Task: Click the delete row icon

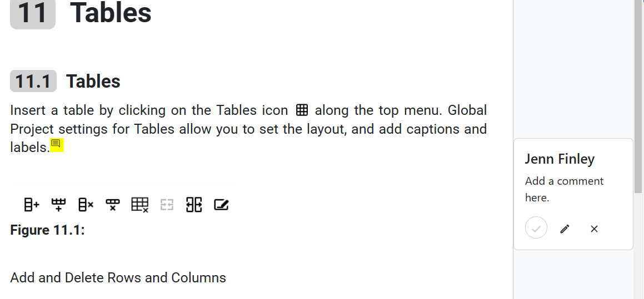Action: pyautogui.click(x=113, y=205)
